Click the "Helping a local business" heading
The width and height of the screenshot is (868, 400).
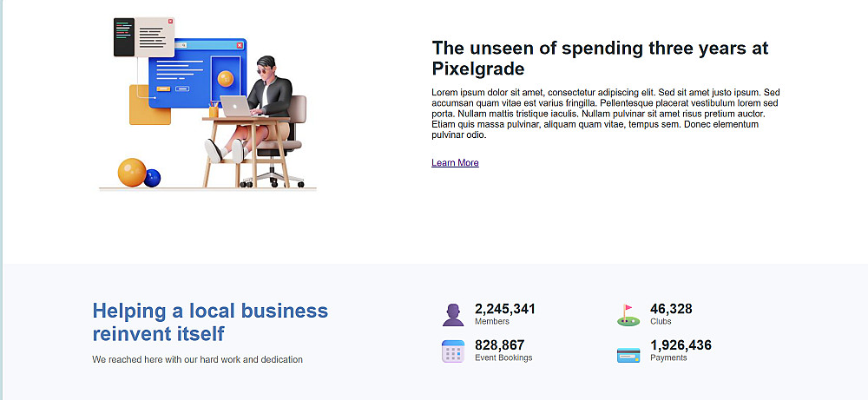point(210,322)
